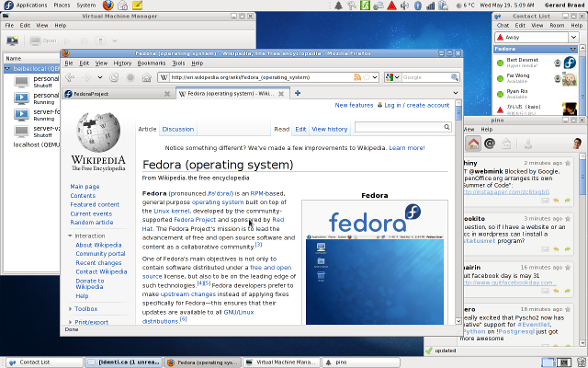Click the volume speaker icon in system tray

(404, 6)
